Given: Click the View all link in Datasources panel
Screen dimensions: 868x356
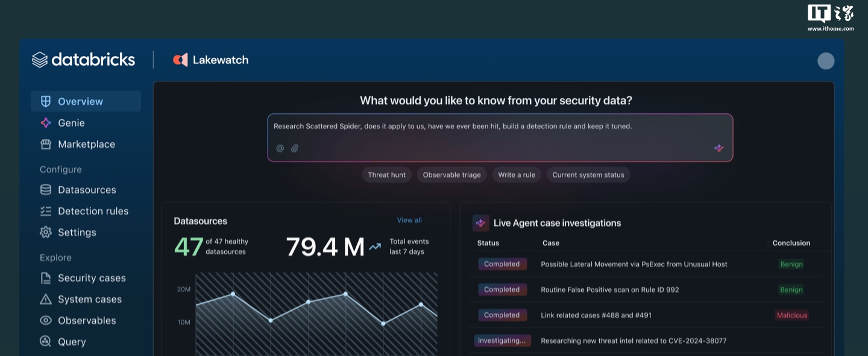Looking at the screenshot, I should pyautogui.click(x=409, y=220).
